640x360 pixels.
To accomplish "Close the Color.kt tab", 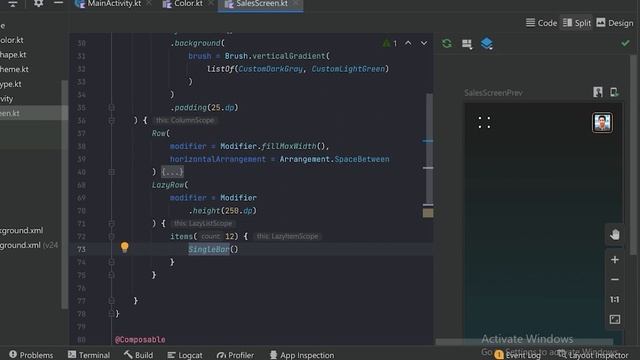I will point(211,4).
